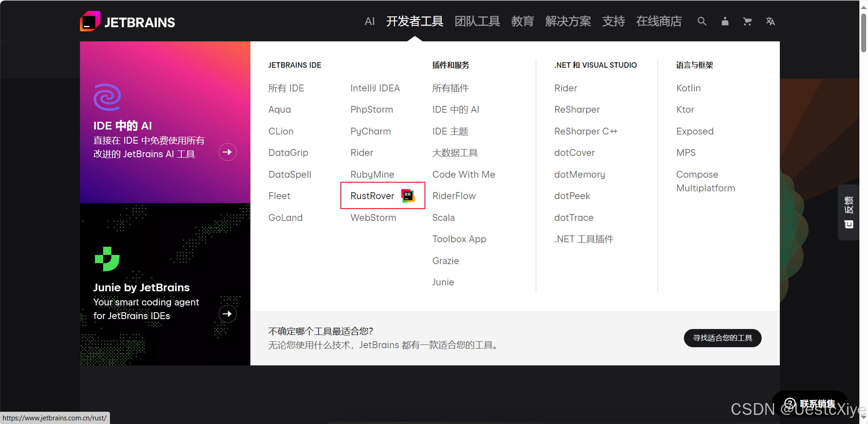Open the Aqua link

pyautogui.click(x=279, y=110)
